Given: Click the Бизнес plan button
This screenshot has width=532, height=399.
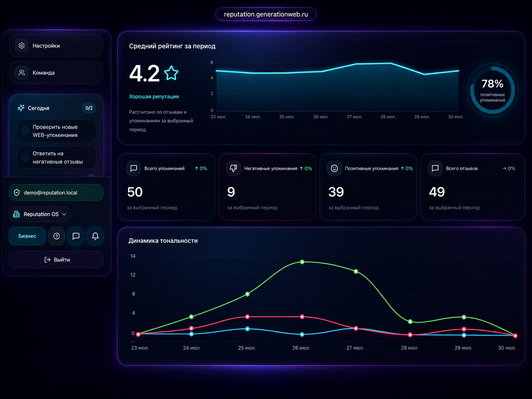Looking at the screenshot, I should (27, 236).
